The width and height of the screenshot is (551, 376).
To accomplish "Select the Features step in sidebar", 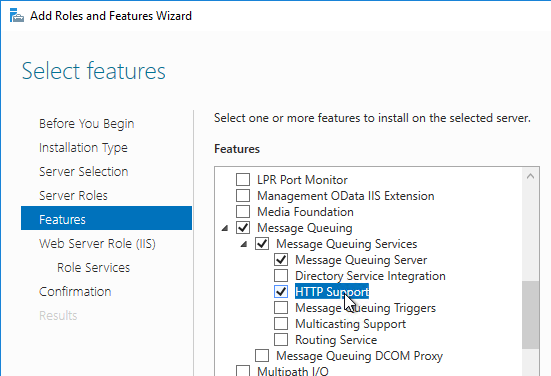I will [x=106, y=218].
